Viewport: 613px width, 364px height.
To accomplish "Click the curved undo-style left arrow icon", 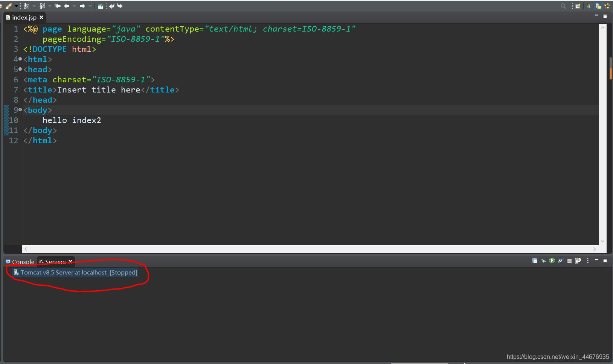I will click(x=111, y=6).
